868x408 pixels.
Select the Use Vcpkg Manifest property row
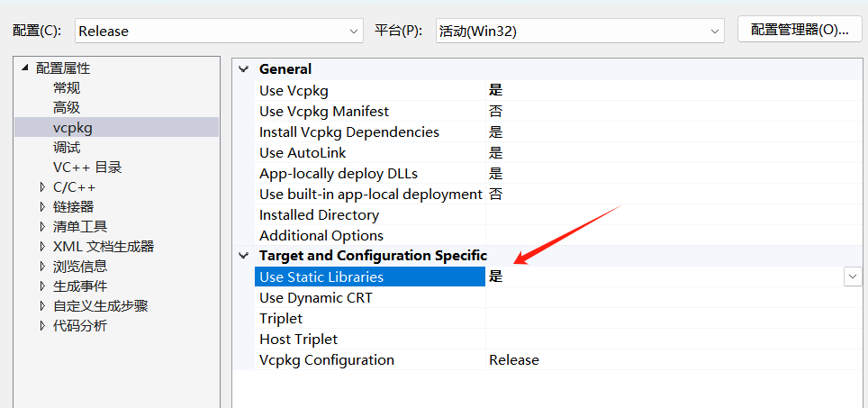[x=324, y=112]
